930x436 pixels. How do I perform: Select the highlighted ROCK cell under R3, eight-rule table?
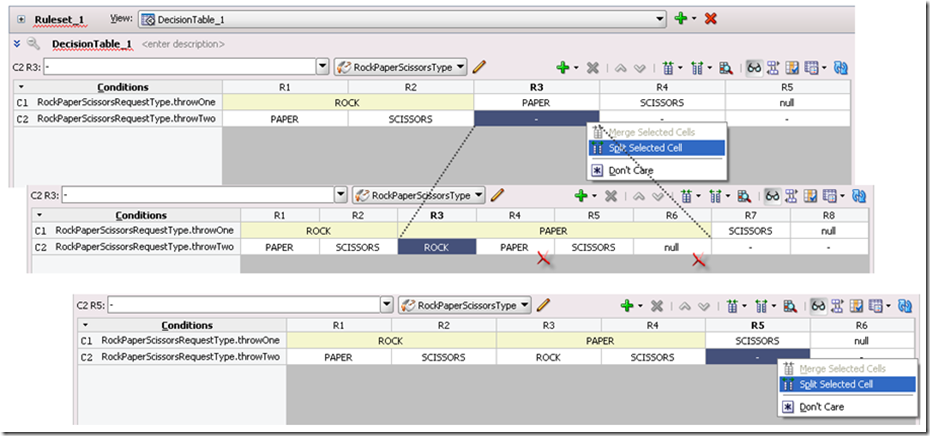(437, 247)
